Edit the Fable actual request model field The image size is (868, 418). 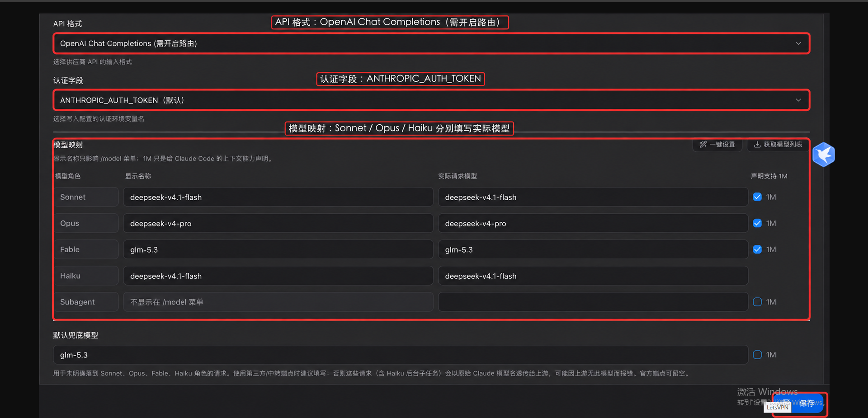[593, 249]
